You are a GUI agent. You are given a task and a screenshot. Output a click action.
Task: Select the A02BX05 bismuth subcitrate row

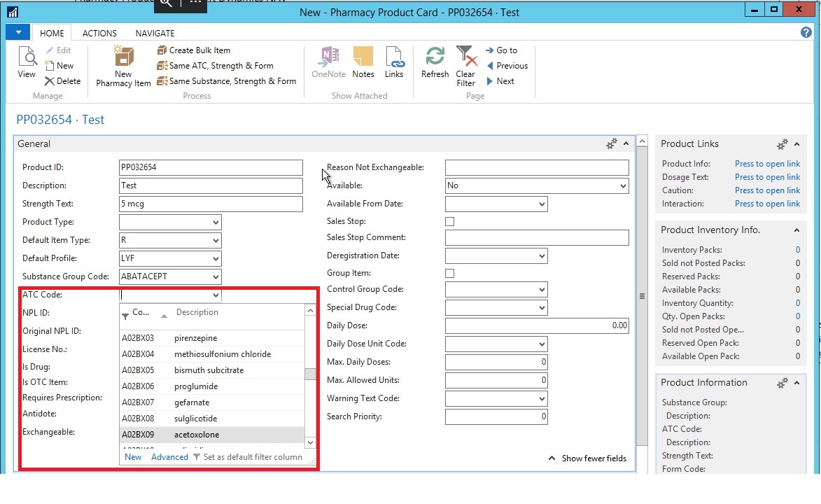point(210,370)
